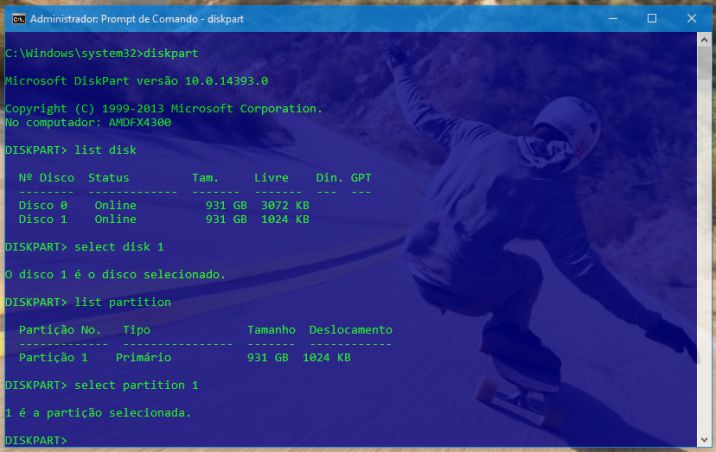716x452 pixels.
Task: Click the "Disco 1" row label
Action: (x=43, y=219)
